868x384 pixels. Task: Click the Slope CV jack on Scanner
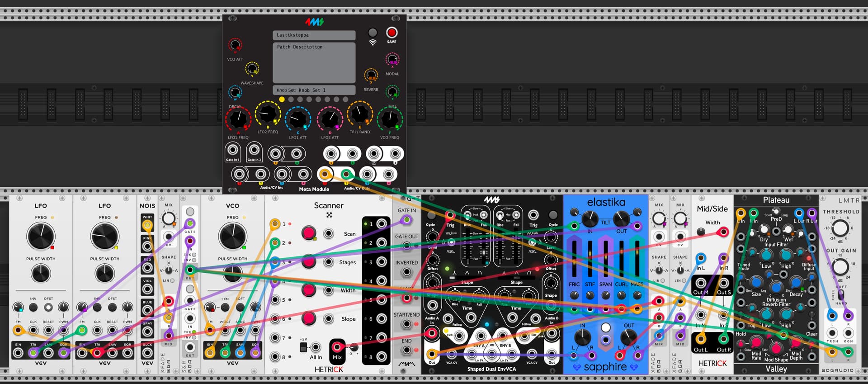click(329, 318)
